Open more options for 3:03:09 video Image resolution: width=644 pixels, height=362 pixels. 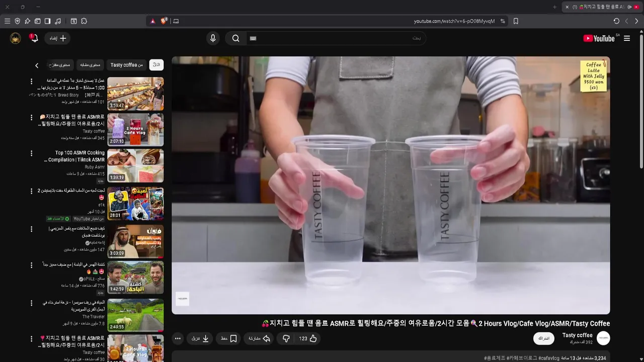click(31, 229)
